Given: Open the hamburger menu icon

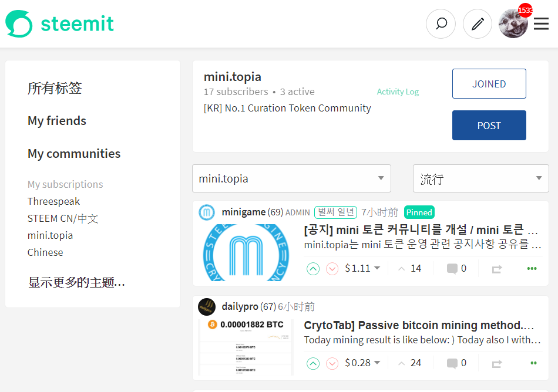Looking at the screenshot, I should coord(542,24).
